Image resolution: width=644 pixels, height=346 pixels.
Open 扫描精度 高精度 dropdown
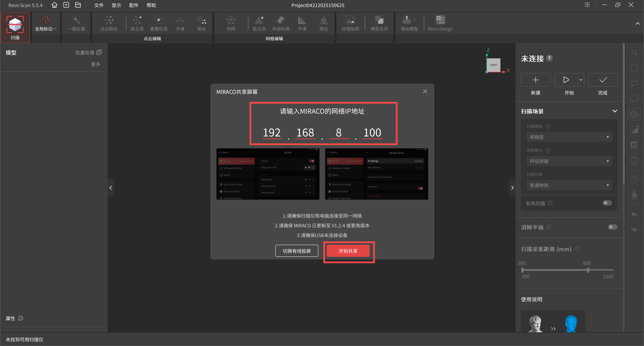click(569, 137)
